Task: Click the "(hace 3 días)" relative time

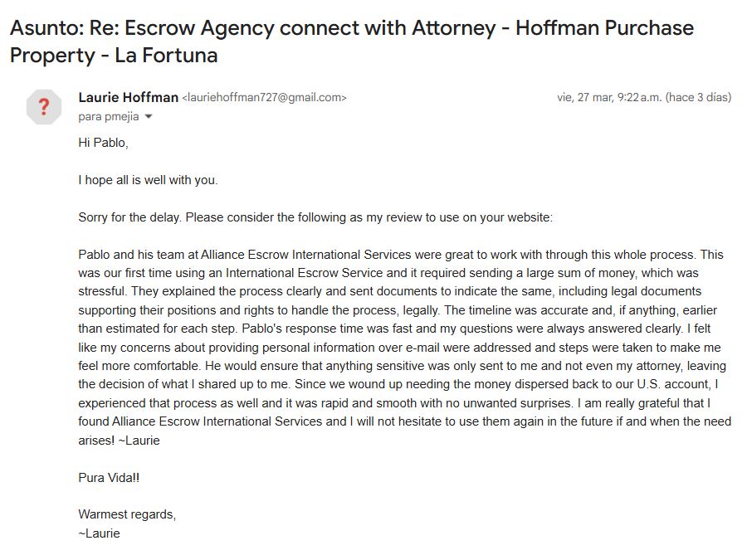Action: pos(698,97)
